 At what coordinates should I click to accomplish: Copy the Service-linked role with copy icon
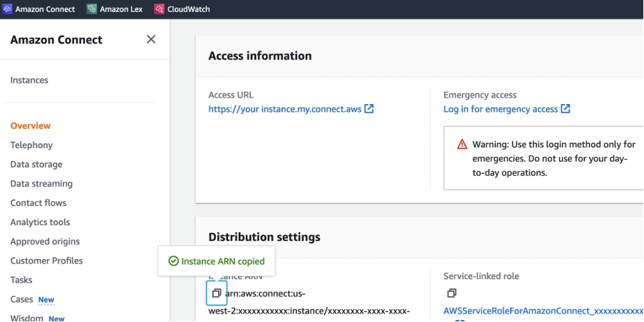coord(451,293)
